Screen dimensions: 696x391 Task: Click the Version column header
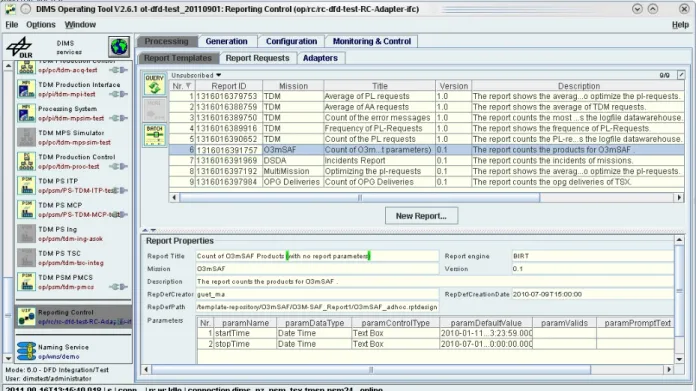pos(454,86)
